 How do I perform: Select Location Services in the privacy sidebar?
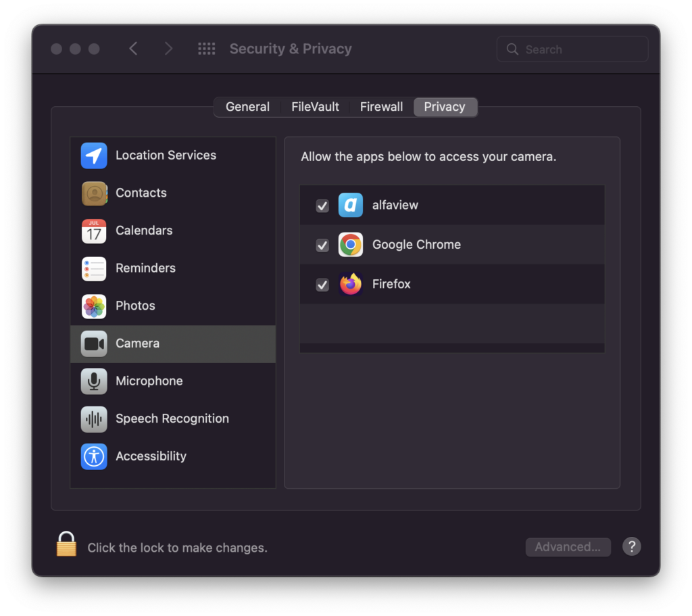tap(93, 155)
